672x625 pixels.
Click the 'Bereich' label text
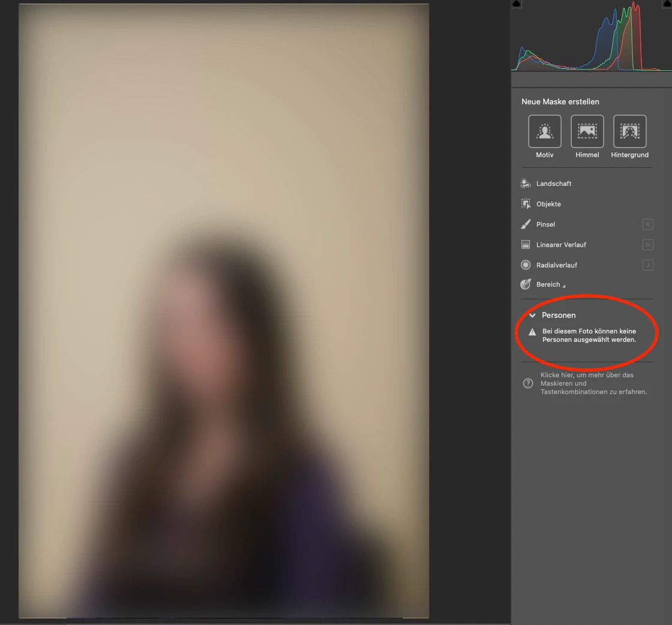pos(548,284)
